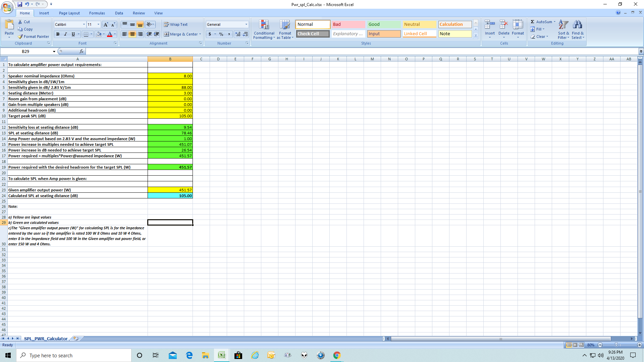644x362 pixels.
Task: Click the Format Painter icon
Action: [x=20, y=37]
